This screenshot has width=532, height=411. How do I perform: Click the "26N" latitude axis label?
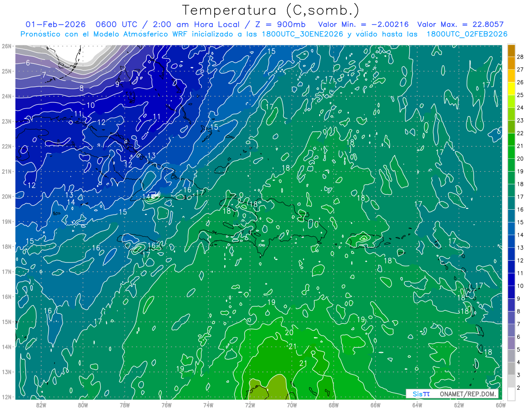point(6,46)
